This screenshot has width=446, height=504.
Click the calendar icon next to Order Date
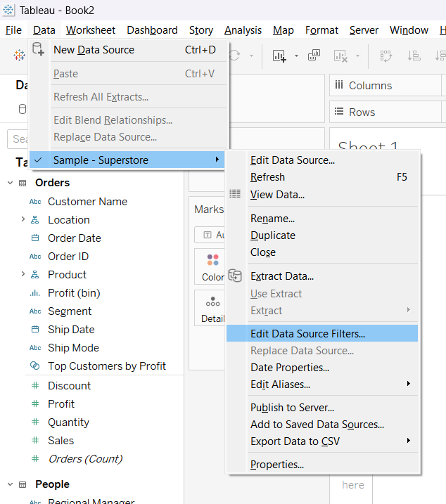[x=35, y=238]
